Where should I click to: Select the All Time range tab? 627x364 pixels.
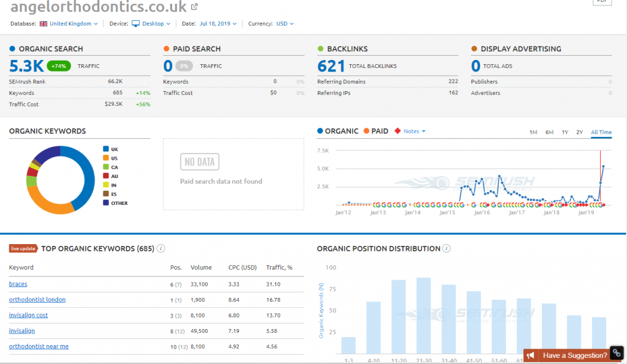601,132
